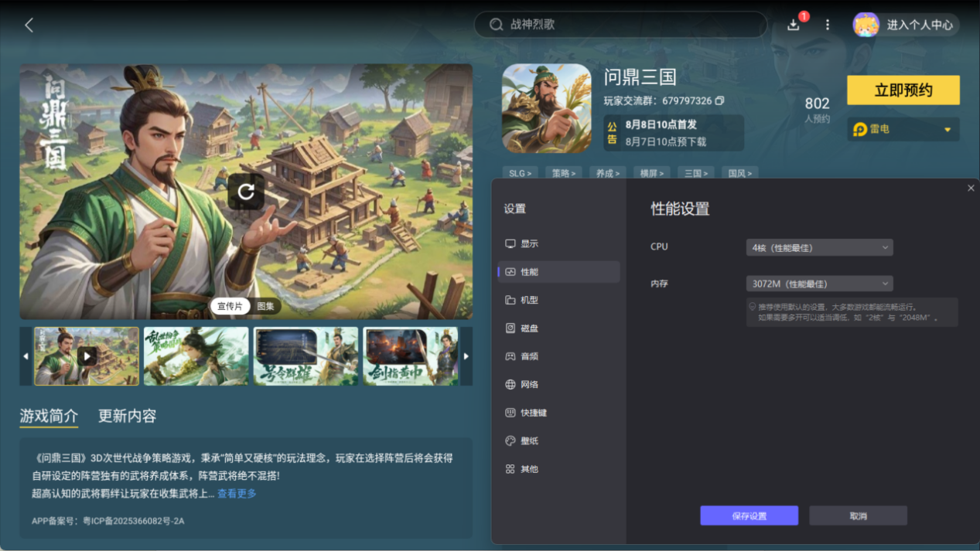The width and height of the screenshot is (980, 551).
Task: Click the 机型 device model icon
Action: click(x=510, y=300)
